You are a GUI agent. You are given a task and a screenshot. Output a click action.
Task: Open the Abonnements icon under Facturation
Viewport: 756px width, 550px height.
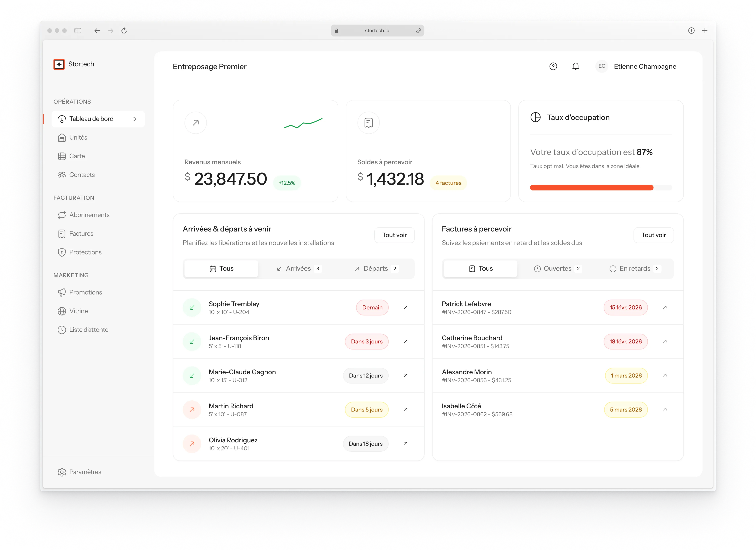[x=62, y=215]
